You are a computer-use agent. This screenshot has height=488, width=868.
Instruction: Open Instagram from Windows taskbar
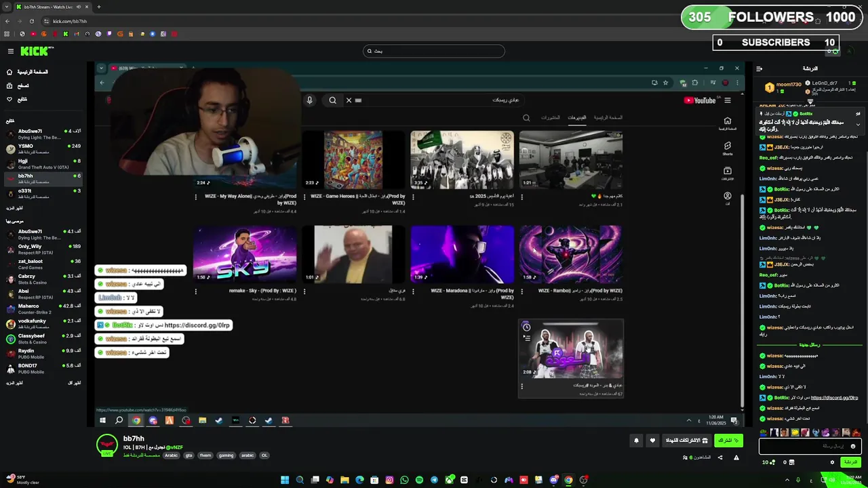(389, 480)
